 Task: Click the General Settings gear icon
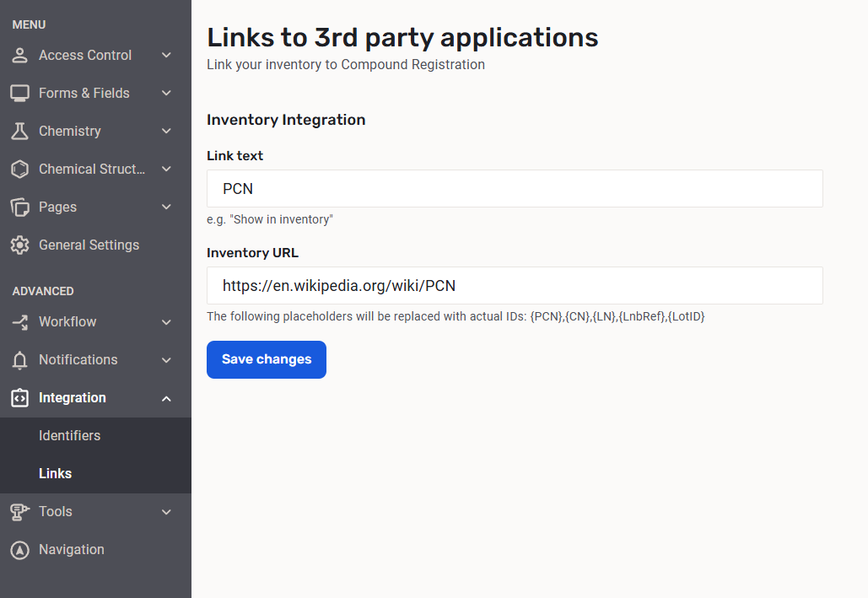coord(19,245)
